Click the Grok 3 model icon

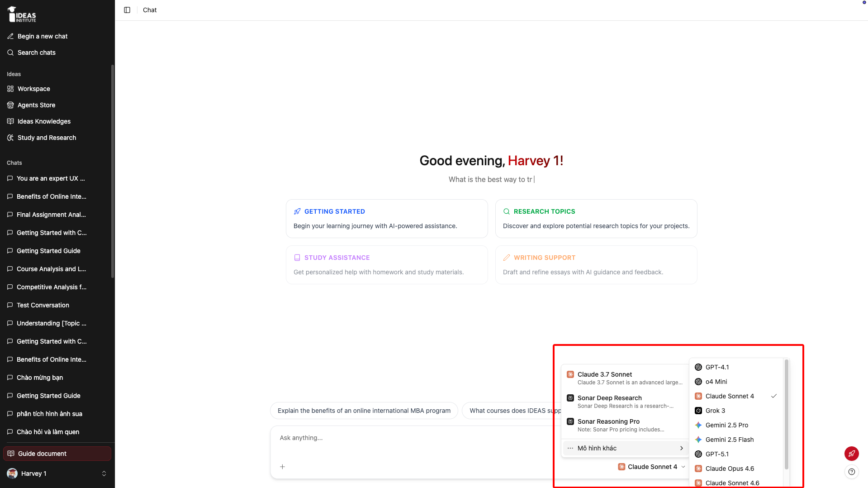click(698, 411)
